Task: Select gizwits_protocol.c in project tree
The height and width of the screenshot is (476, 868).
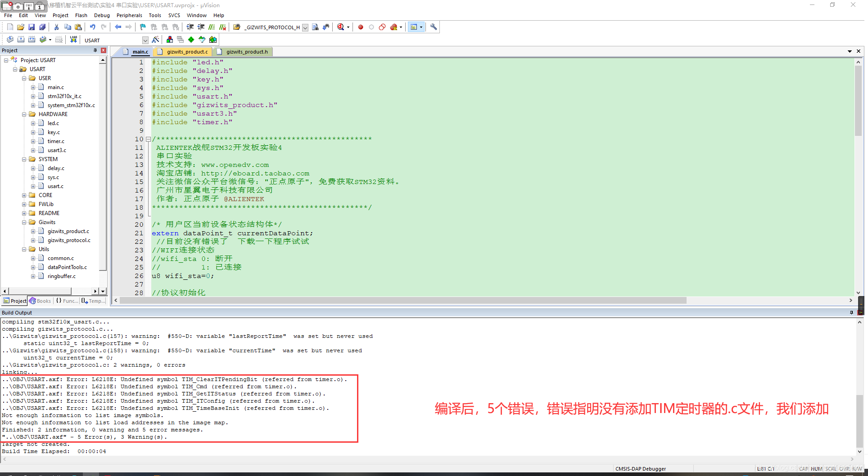Action: coord(69,240)
